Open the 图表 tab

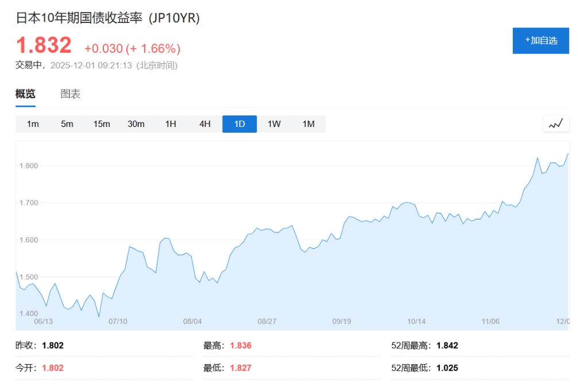(x=71, y=94)
